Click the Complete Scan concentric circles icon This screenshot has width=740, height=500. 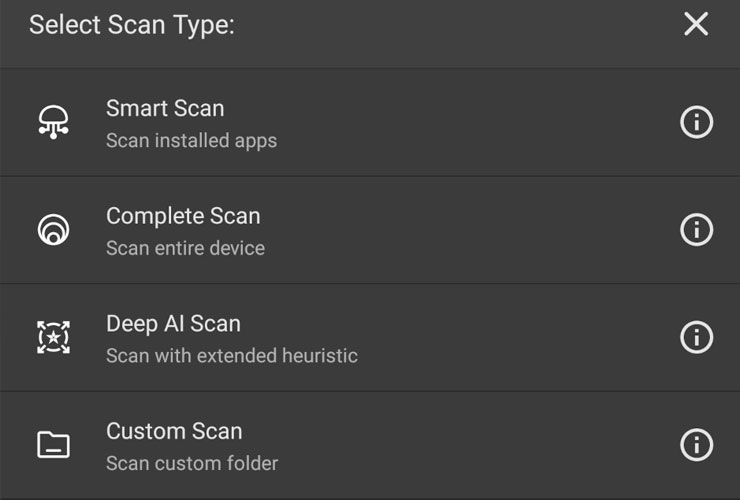click(x=54, y=230)
